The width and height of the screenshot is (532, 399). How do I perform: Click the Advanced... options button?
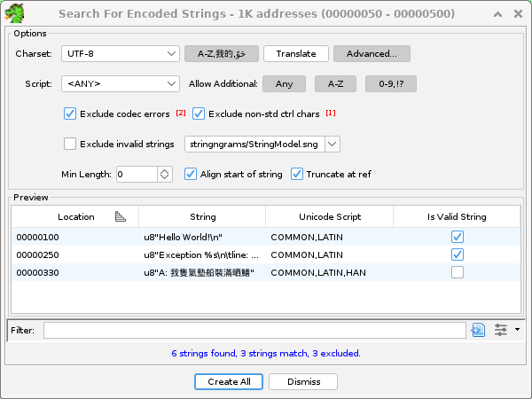tap(371, 53)
